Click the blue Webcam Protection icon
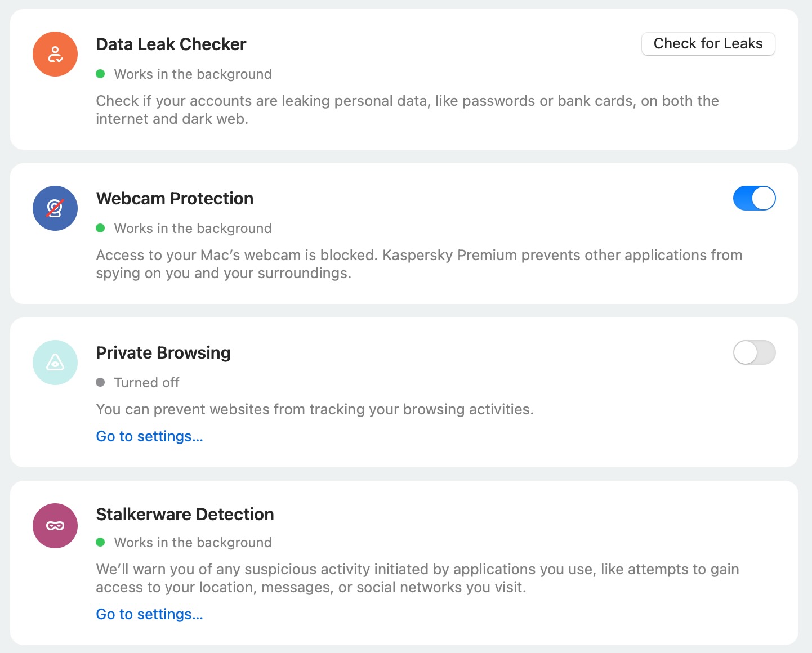812x653 pixels. (55, 208)
